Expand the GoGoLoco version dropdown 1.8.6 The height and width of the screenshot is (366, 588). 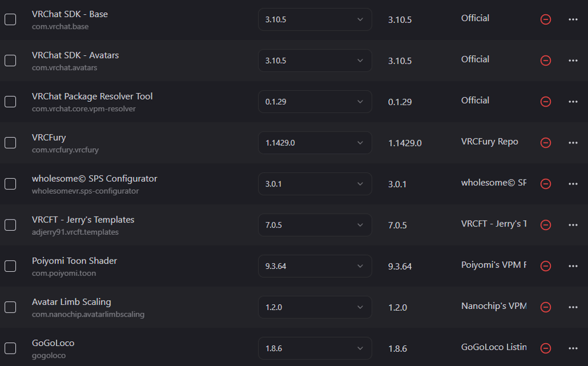click(315, 348)
